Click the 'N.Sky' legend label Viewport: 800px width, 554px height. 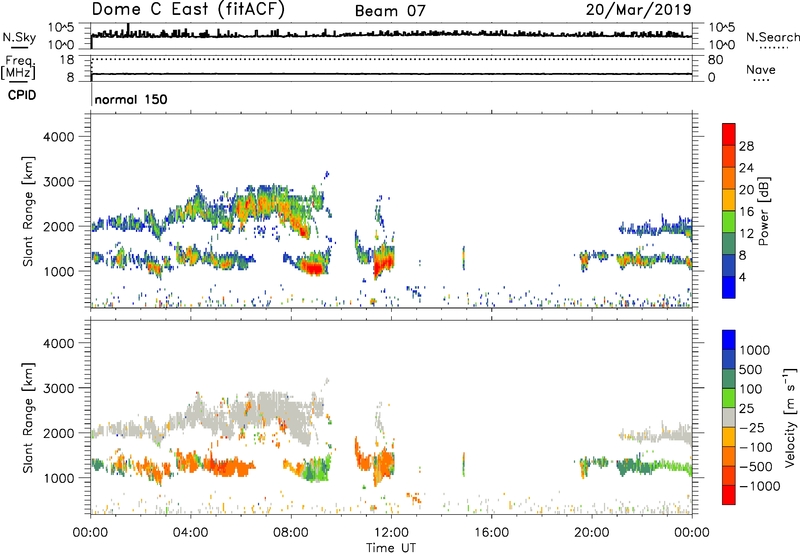pos(19,37)
